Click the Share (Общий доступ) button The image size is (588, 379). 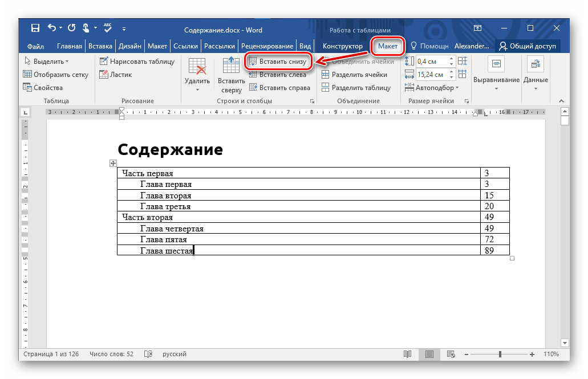point(528,46)
